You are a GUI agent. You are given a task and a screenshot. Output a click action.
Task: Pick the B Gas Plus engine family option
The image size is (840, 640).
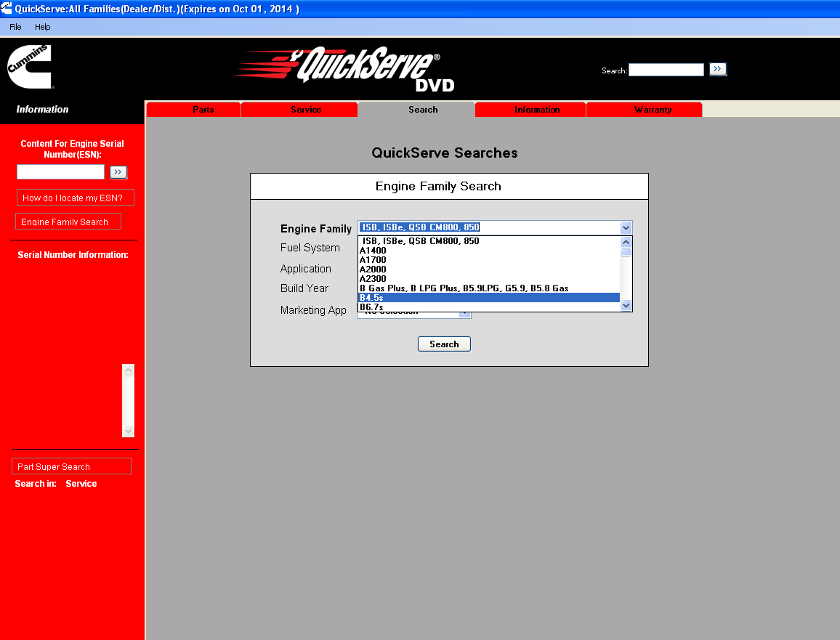pyautogui.click(x=488, y=288)
